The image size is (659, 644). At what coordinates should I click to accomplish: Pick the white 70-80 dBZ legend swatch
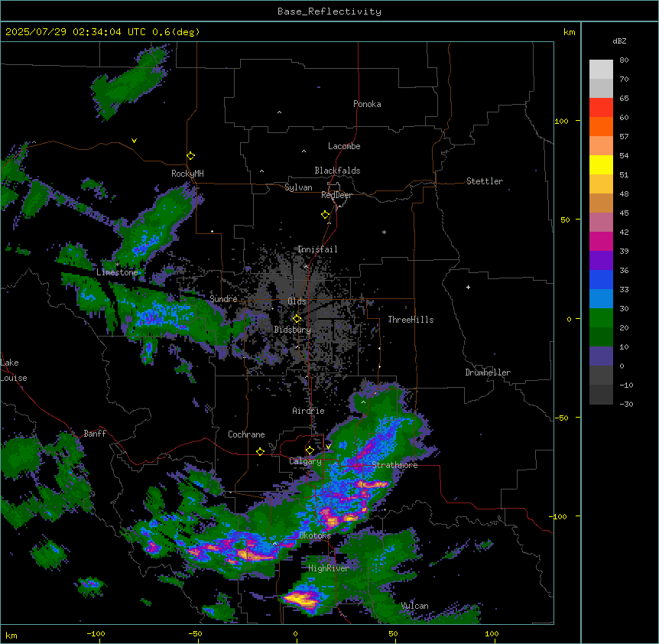coord(601,70)
